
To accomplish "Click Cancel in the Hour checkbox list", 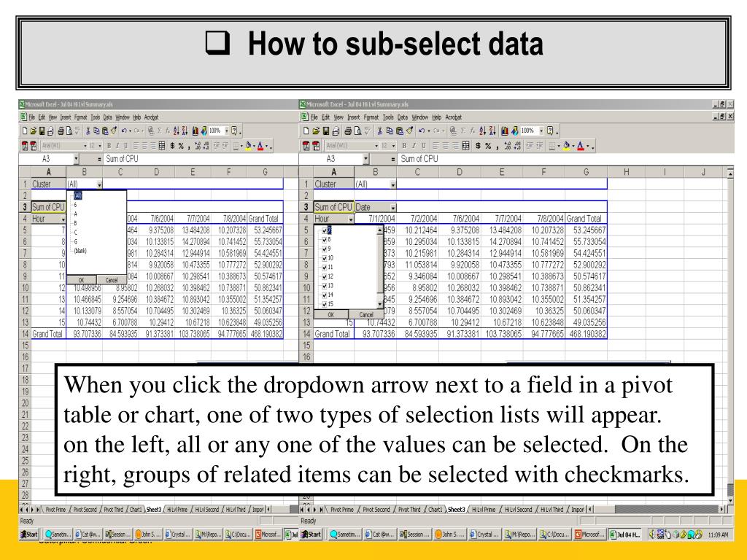I will tap(366, 315).
